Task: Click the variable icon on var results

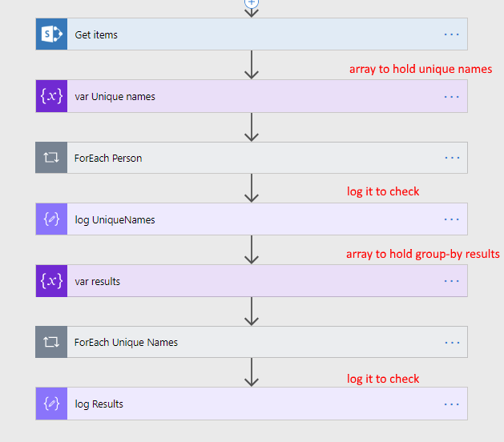Action: 51,281
